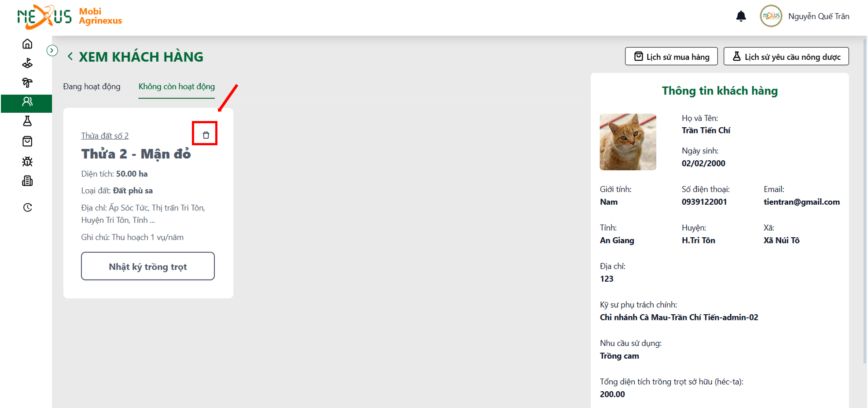Select the customers icon in sidebar
Image resolution: width=868 pixels, height=408 pixels.
pyautogui.click(x=27, y=102)
